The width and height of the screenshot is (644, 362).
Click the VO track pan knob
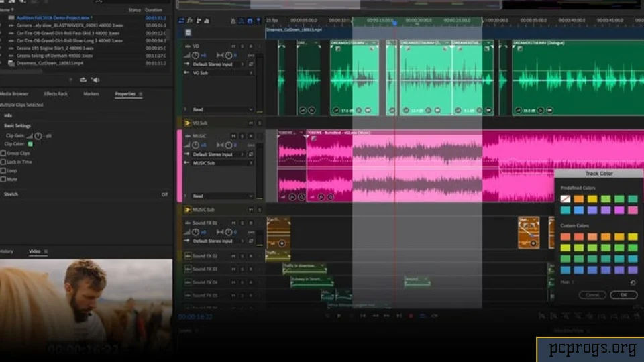click(228, 55)
